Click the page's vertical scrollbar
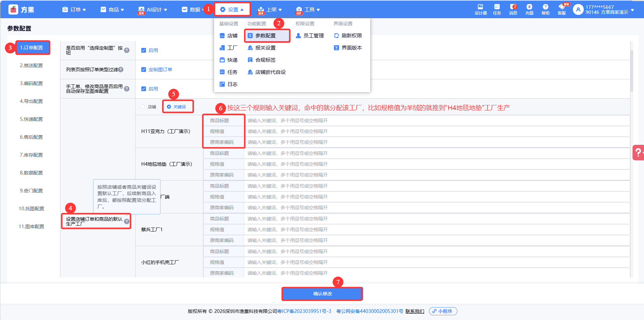This screenshot has width=644, height=320. [x=632, y=71]
